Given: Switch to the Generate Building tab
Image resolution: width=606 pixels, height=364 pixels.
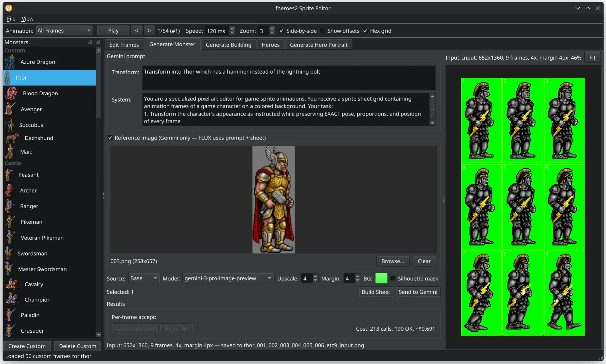Looking at the screenshot, I should pos(229,45).
